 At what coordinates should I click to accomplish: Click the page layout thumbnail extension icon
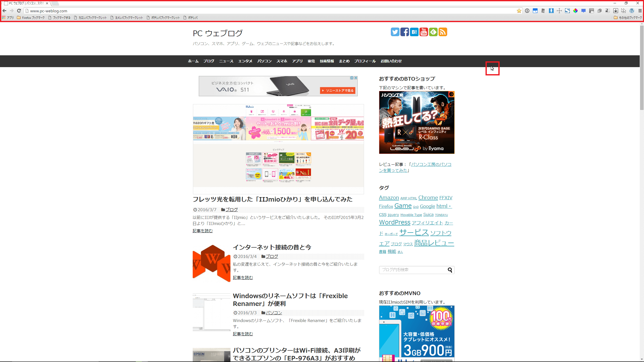[608, 11]
